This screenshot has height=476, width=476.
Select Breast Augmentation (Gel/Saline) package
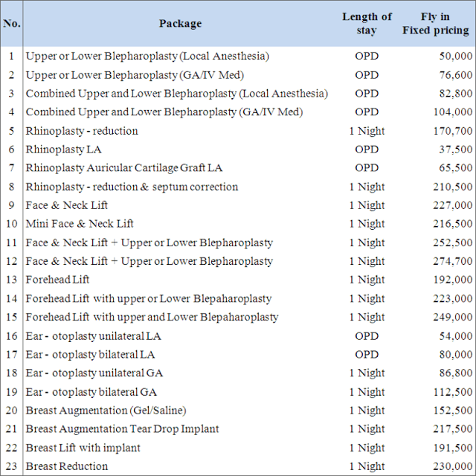[106, 411]
